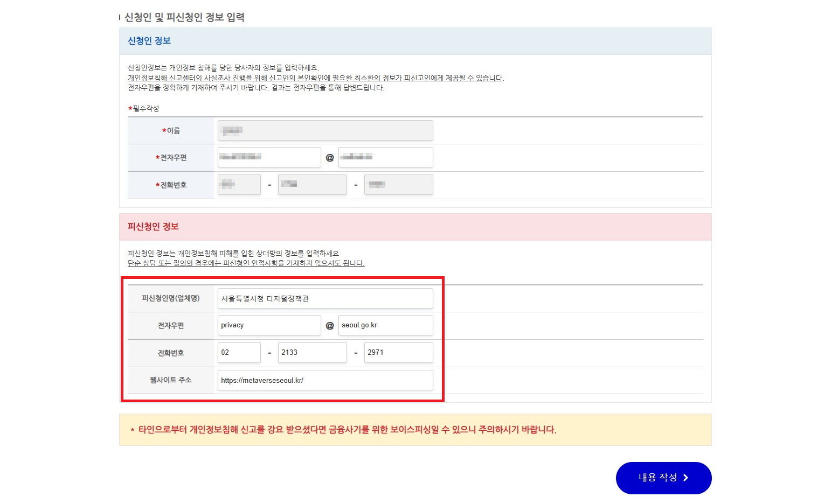Click the phone field containing 02

click(x=239, y=353)
